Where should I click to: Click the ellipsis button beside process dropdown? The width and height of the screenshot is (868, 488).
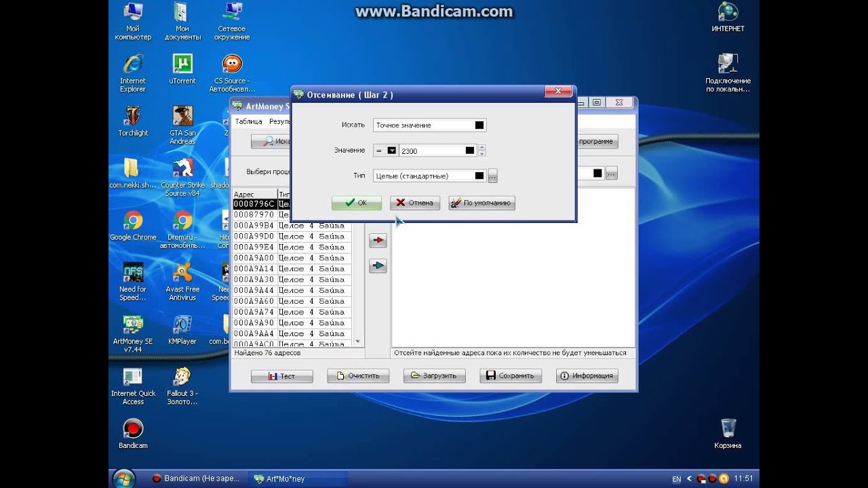click(612, 173)
